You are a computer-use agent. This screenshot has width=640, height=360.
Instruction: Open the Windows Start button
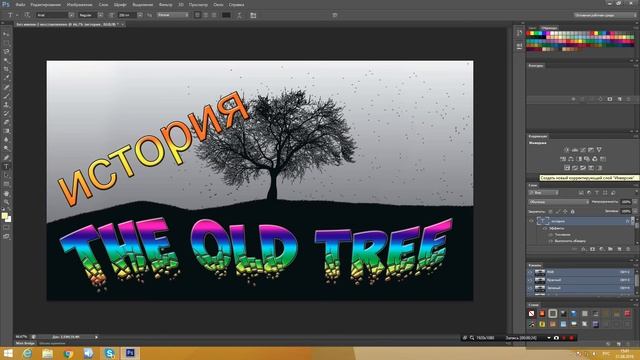(x=8, y=353)
